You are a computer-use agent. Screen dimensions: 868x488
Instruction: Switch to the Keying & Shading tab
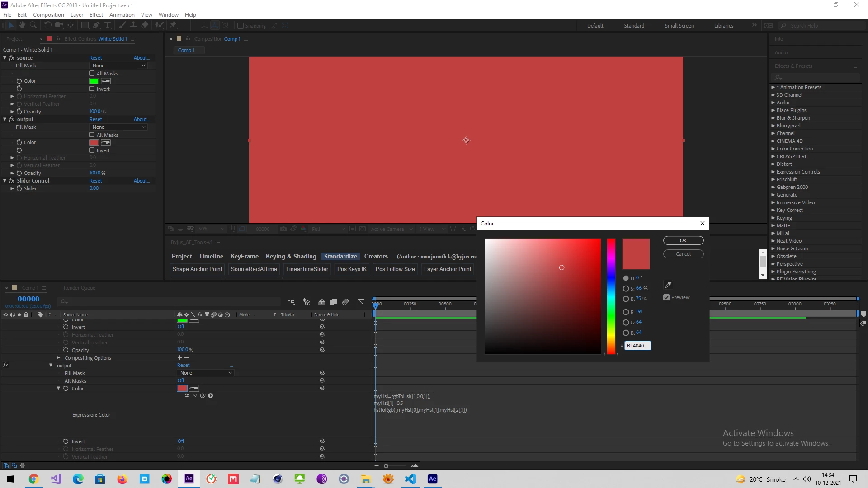tap(291, 256)
